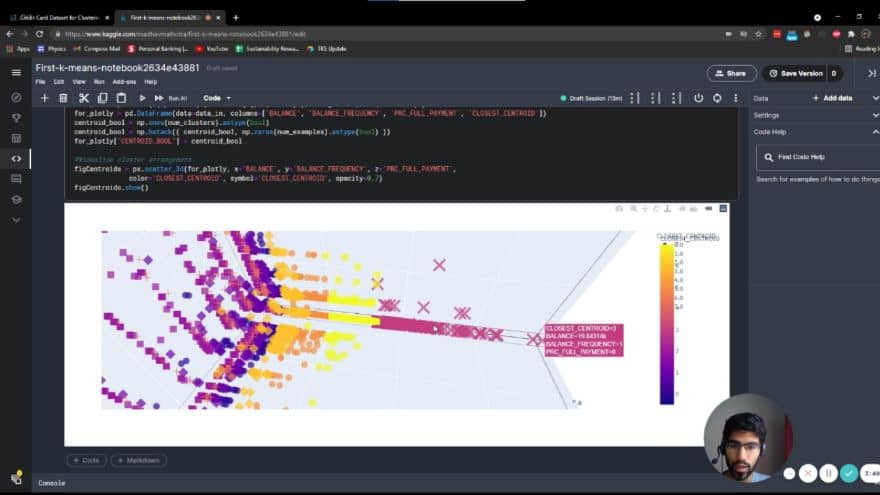Open the Discussions icon in left sidebar
Image resolution: width=880 pixels, height=495 pixels.
click(x=16, y=179)
